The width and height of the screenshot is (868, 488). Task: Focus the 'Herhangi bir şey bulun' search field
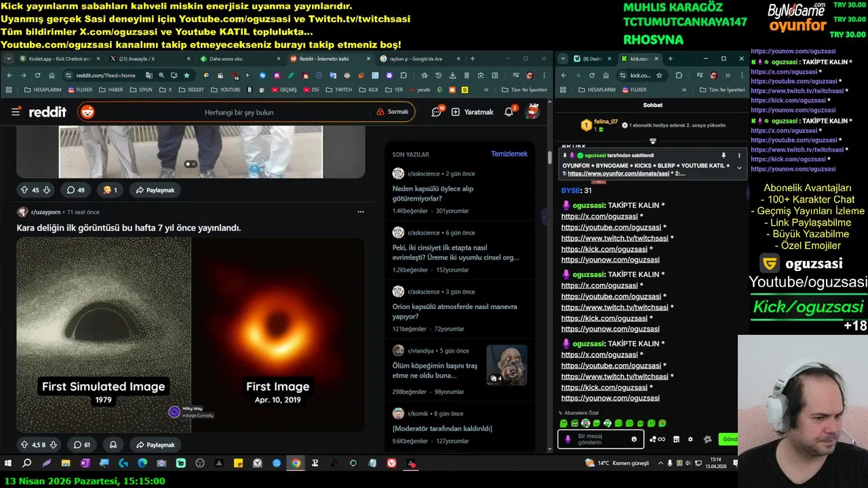(239, 112)
